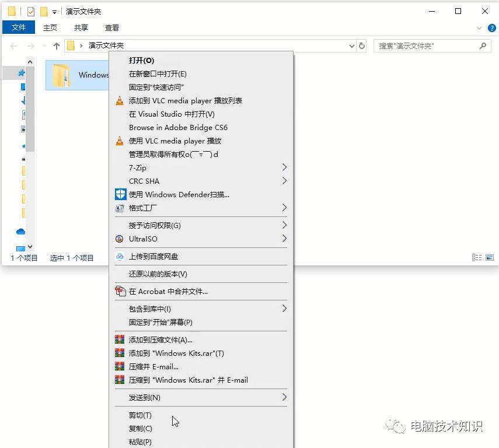
Task: Click the 格式工厂 icon
Action: coord(120,208)
